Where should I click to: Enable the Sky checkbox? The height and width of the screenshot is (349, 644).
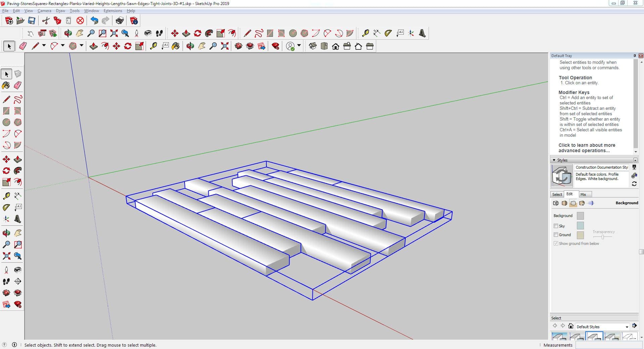click(556, 226)
